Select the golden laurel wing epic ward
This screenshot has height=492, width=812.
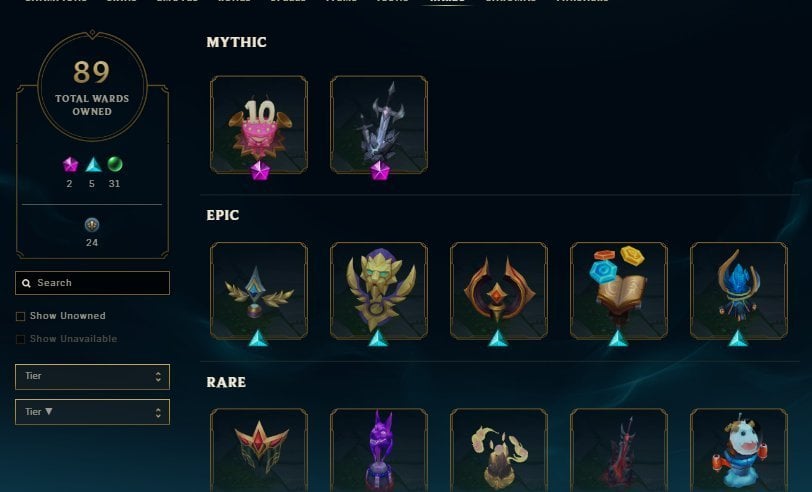(259, 291)
